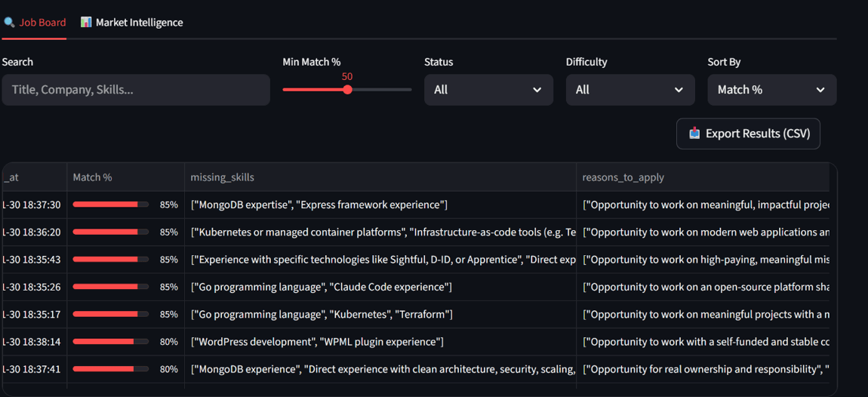Viewport: 868px width, 397px height.
Task: Click the Match % column header
Action: pyautogui.click(x=125, y=177)
